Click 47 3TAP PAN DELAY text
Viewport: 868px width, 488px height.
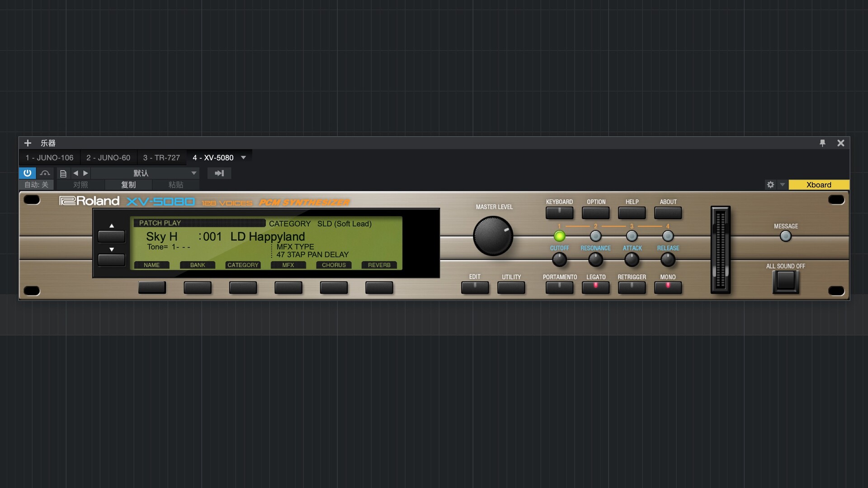312,255
